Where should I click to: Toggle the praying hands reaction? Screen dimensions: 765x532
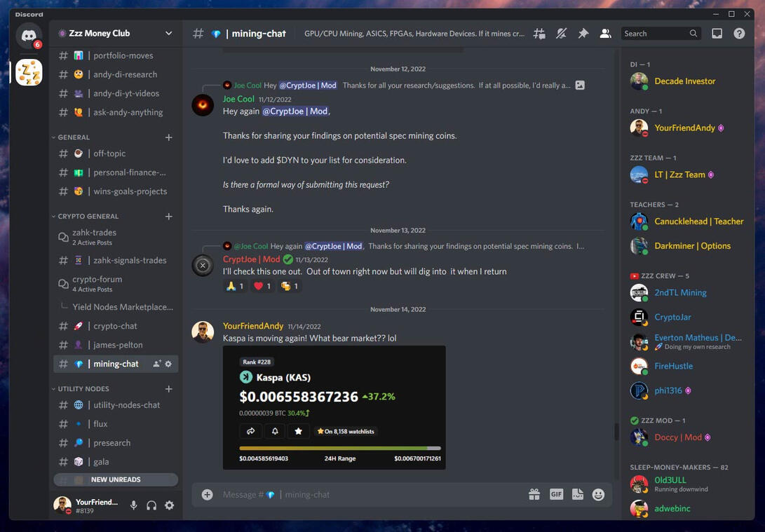[235, 286]
